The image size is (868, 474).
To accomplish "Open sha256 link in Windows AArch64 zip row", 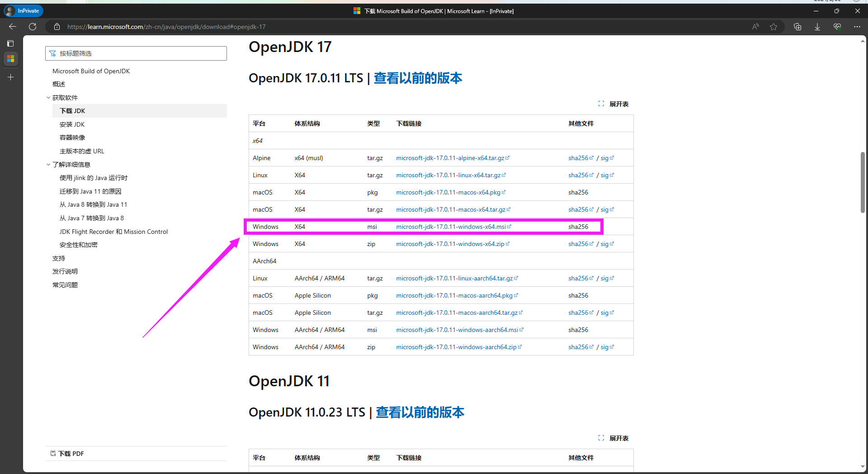I will pos(581,347).
